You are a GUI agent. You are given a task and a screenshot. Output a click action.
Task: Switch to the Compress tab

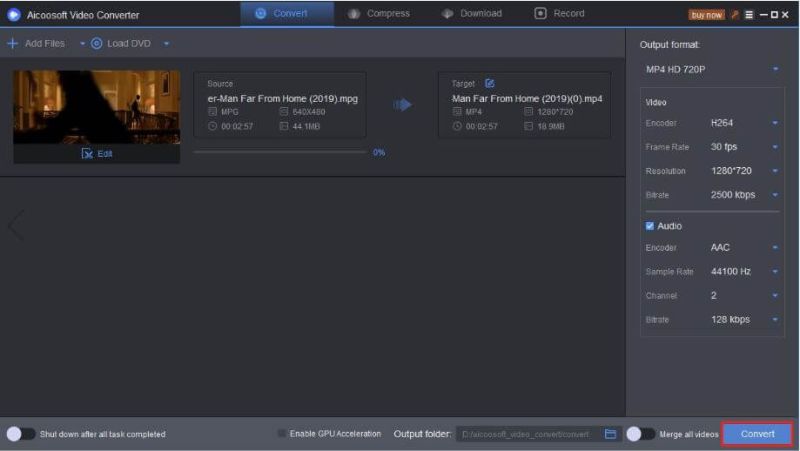coord(378,14)
